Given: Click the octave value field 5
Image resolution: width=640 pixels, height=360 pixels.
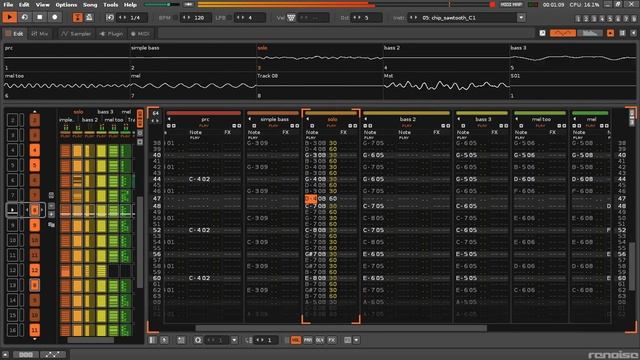Looking at the screenshot, I should tap(367, 18).
